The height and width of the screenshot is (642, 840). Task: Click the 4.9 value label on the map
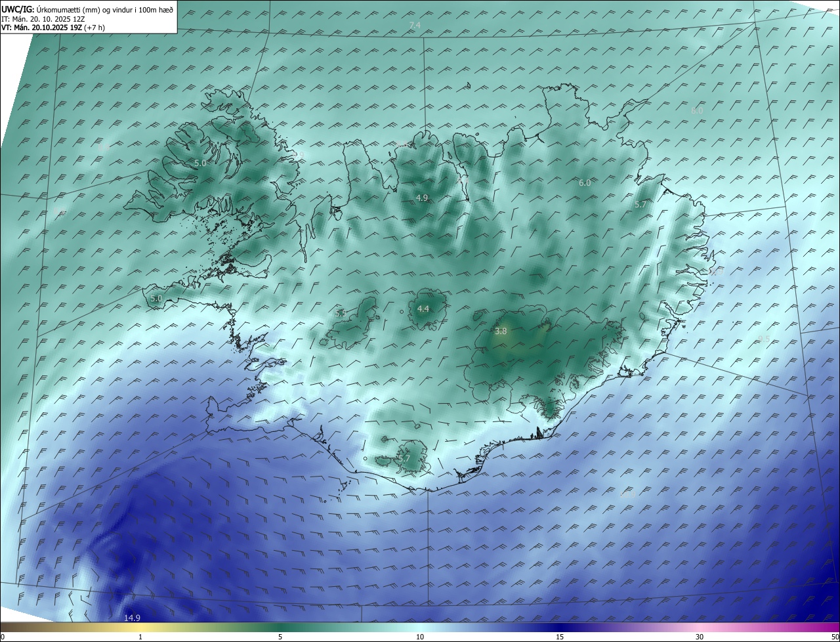point(422,198)
